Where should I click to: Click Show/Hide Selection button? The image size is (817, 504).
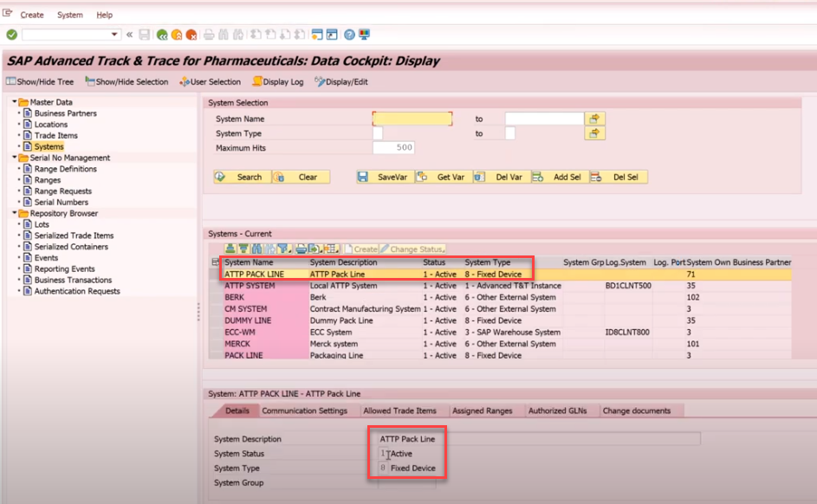click(x=126, y=81)
